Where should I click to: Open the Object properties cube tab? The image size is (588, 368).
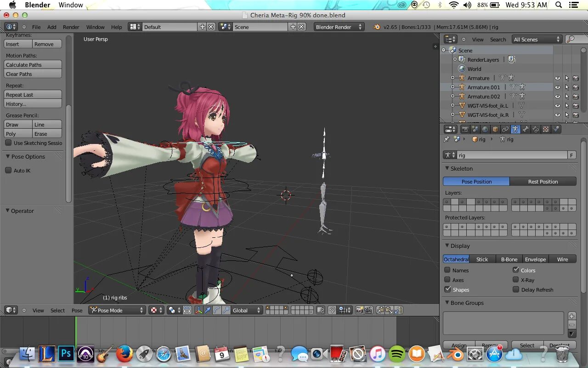click(495, 130)
